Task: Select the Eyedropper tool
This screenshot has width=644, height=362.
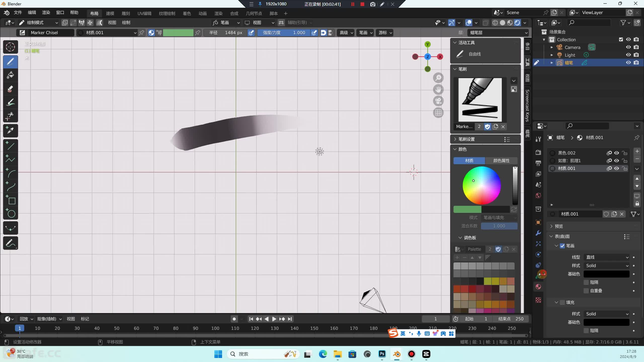Action: pyautogui.click(x=10, y=130)
